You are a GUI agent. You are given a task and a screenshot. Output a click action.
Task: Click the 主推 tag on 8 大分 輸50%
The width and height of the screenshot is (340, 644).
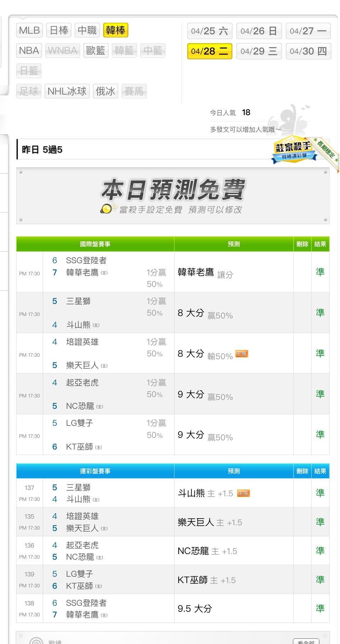pos(242,354)
